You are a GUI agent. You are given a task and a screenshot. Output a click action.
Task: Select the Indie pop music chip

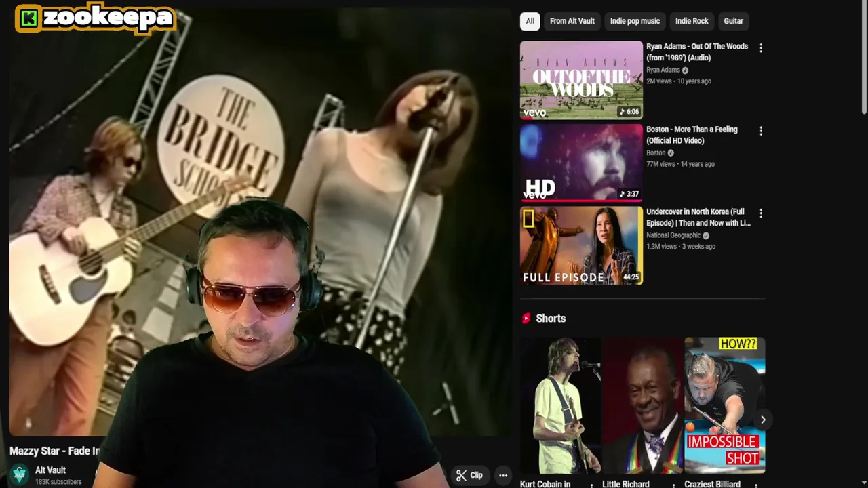click(635, 21)
